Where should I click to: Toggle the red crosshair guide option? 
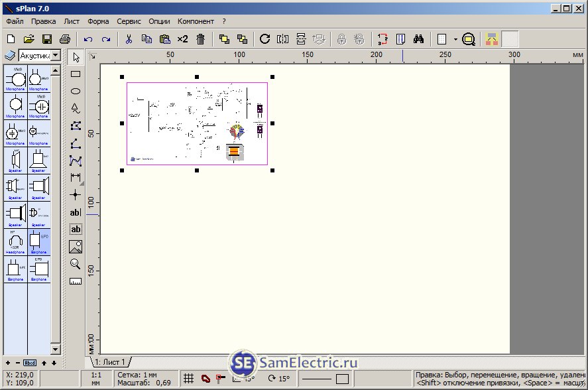(221, 379)
